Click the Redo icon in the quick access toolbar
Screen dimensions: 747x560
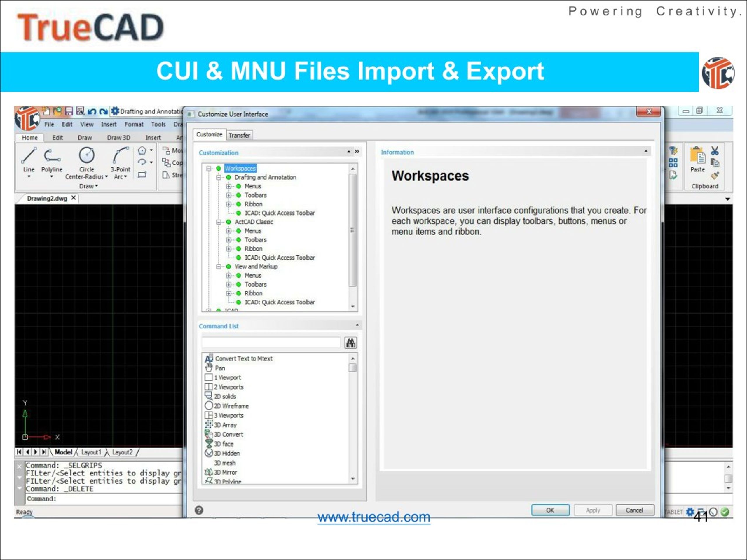[x=103, y=111]
